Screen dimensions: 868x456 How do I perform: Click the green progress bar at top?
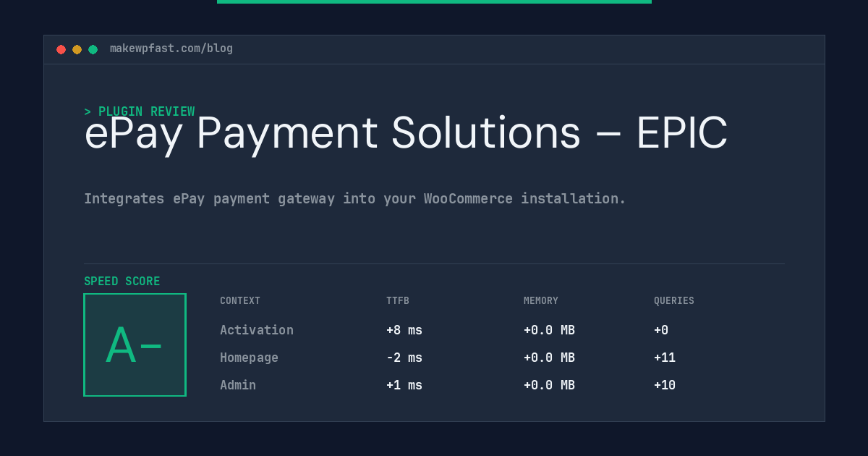point(434,1)
